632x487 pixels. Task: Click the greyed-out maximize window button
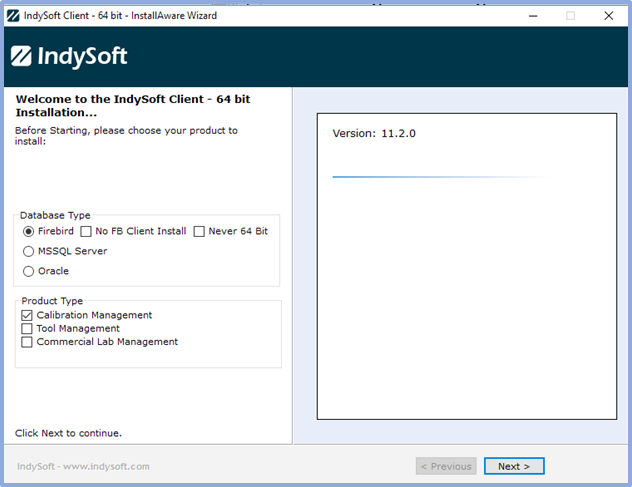coord(570,16)
